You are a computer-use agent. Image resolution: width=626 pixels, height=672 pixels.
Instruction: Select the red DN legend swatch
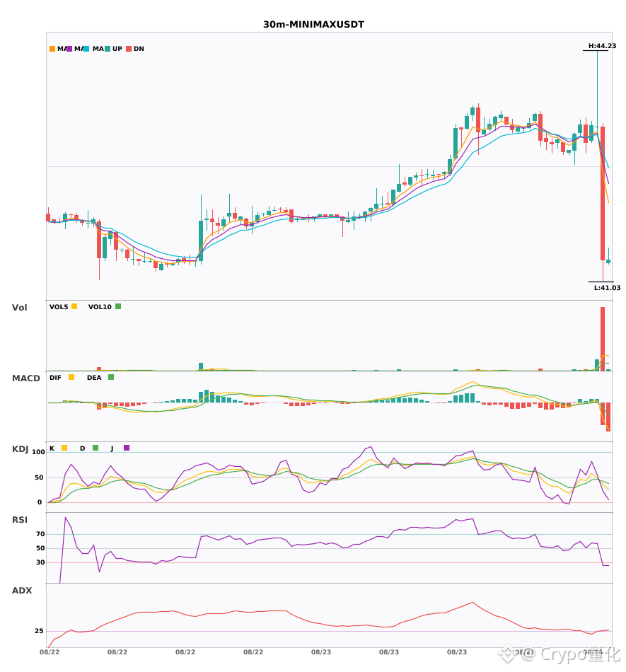(129, 49)
